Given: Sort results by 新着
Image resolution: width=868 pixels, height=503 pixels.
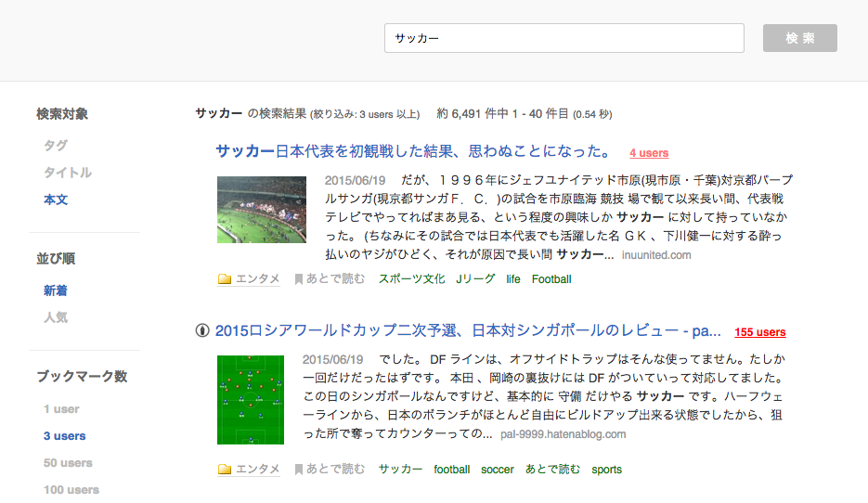Looking at the screenshot, I should [56, 290].
